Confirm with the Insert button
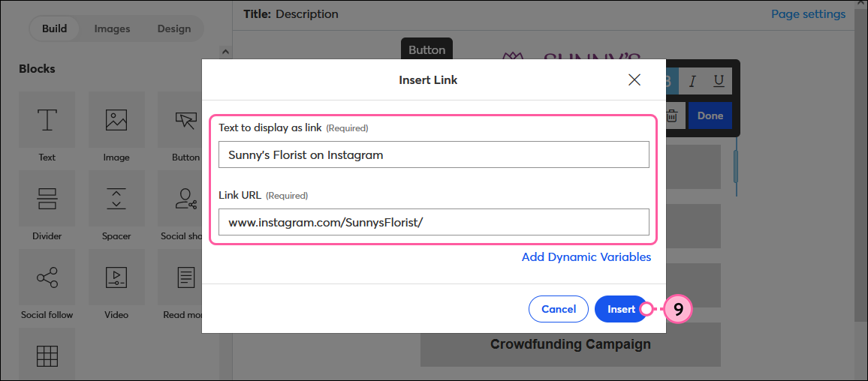This screenshot has width=868, height=381. click(621, 309)
